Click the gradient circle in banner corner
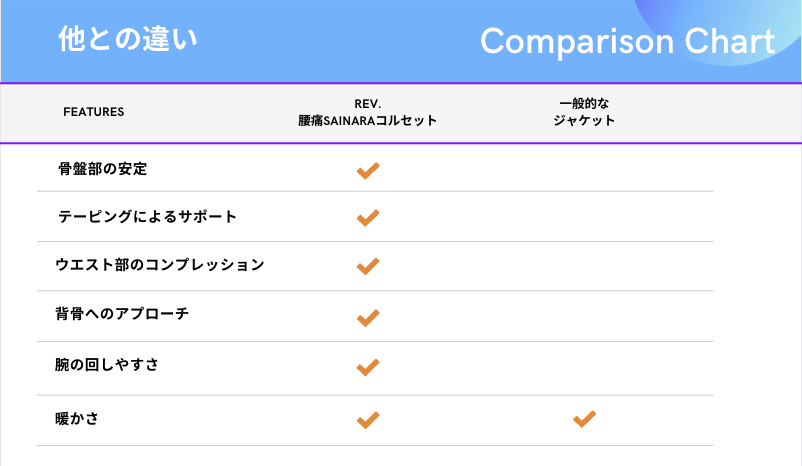This screenshot has width=802, height=466. click(x=718, y=33)
